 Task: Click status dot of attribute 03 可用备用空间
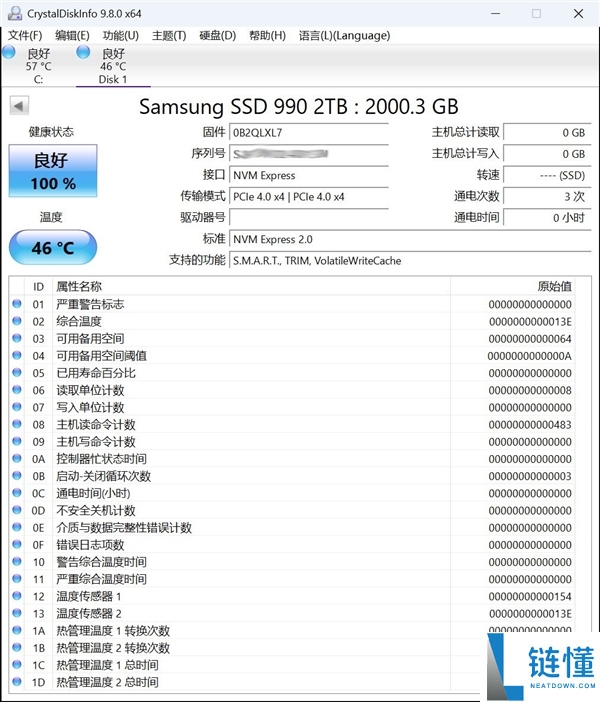point(17,338)
